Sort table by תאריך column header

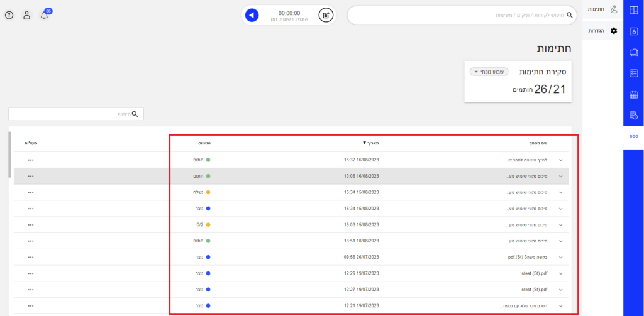(x=371, y=143)
